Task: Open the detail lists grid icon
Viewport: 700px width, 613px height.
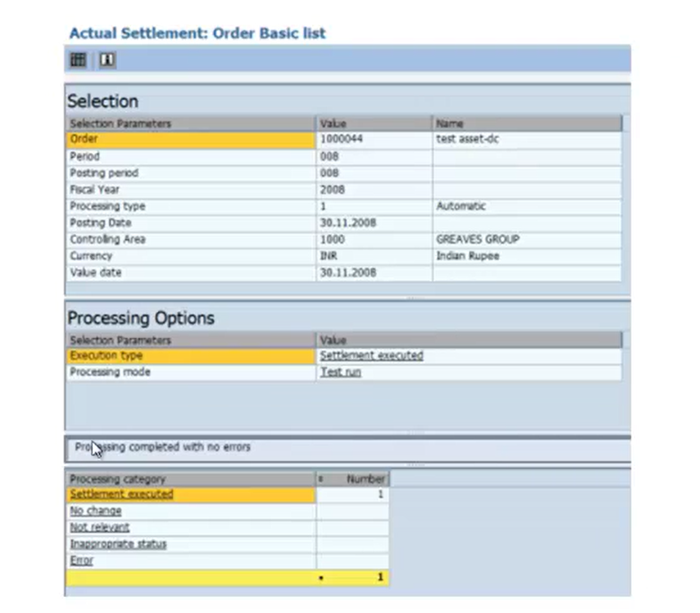Action: (x=78, y=59)
